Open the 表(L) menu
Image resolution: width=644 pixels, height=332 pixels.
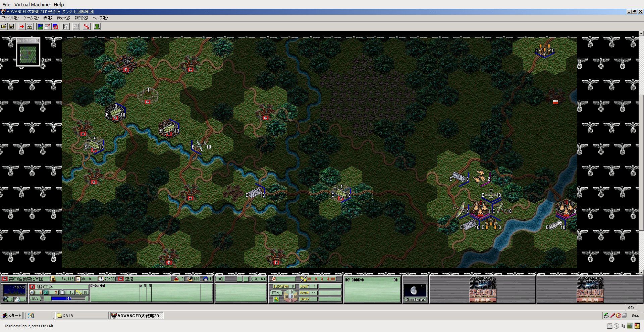pyautogui.click(x=48, y=18)
